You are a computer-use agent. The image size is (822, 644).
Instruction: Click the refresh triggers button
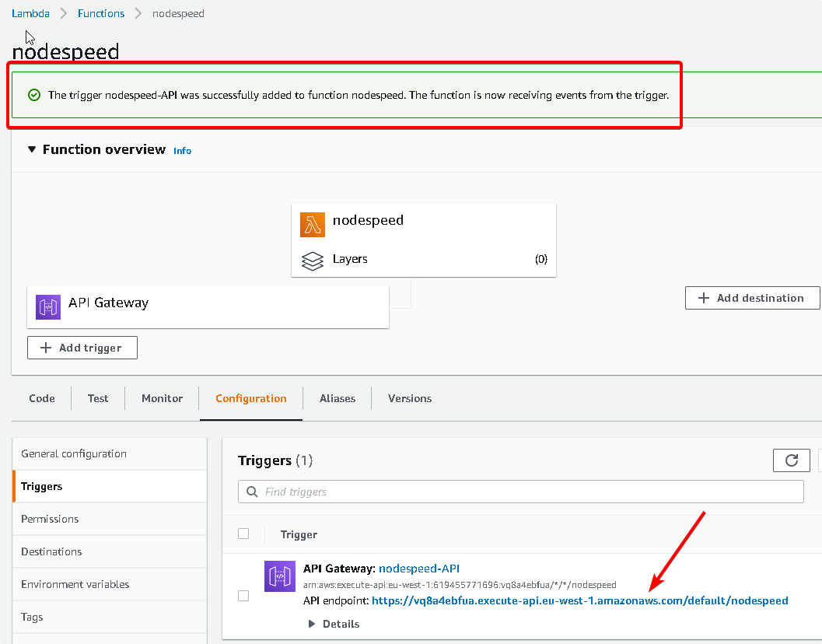click(792, 460)
